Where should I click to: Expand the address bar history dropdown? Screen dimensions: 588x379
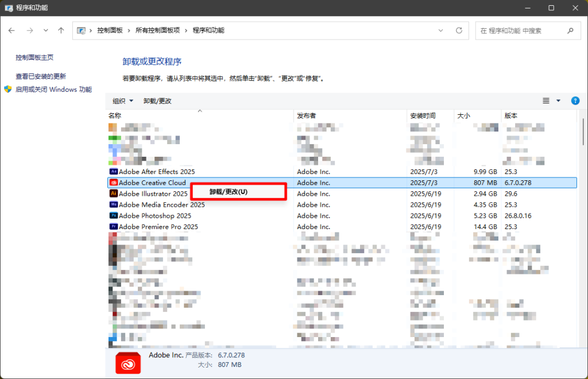tap(440, 30)
